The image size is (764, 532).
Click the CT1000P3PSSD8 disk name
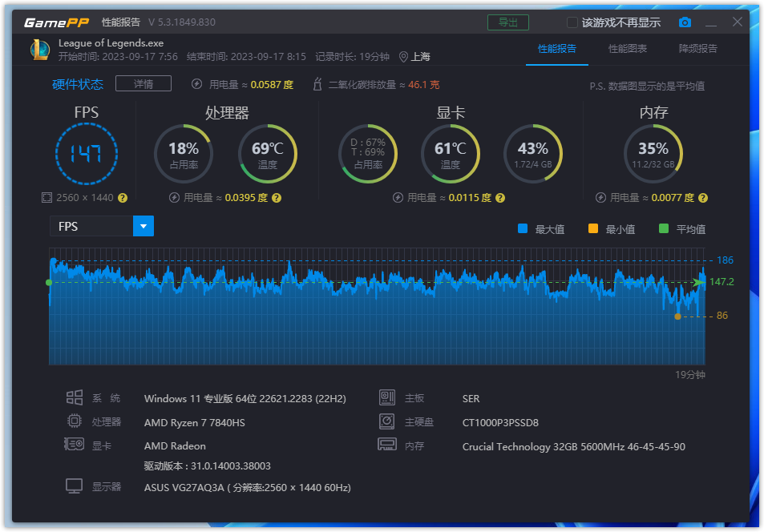tap(500, 422)
